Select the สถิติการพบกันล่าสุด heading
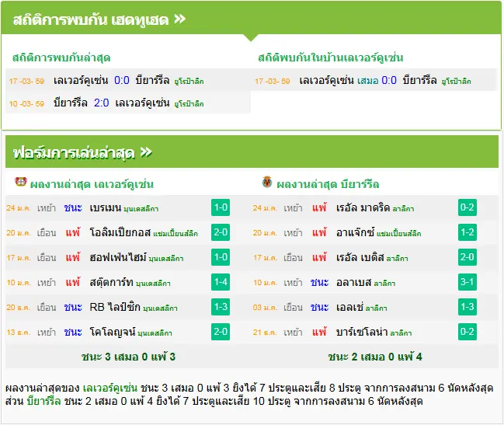 point(61,57)
